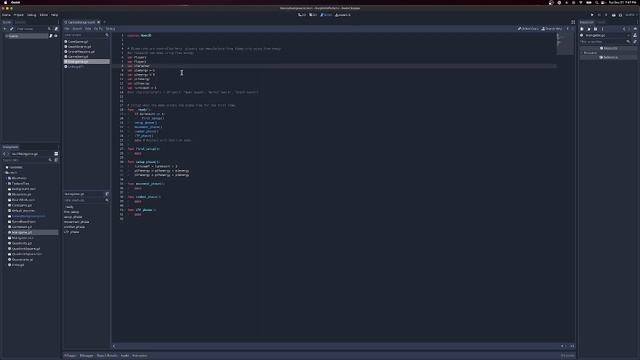Viewport: 640px width, 360px height.
Task: Switch to the 3D workspace
Action: (313, 15)
